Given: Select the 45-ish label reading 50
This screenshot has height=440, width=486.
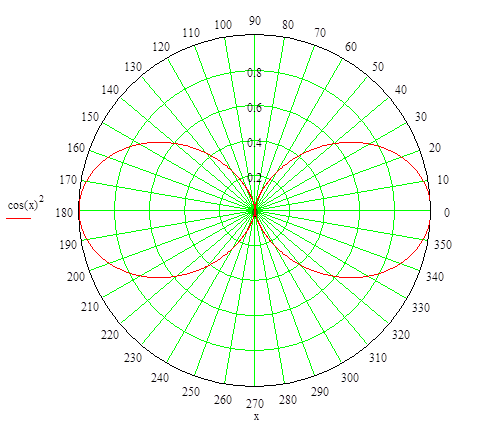Looking at the screenshot, I should [x=378, y=67].
